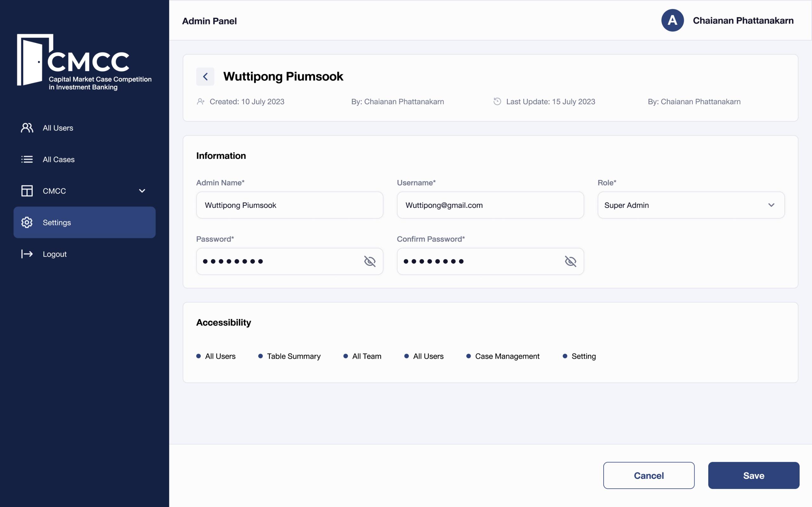Click the Settings sidebar icon
Screen dimensions: 812x507
point(25,222)
